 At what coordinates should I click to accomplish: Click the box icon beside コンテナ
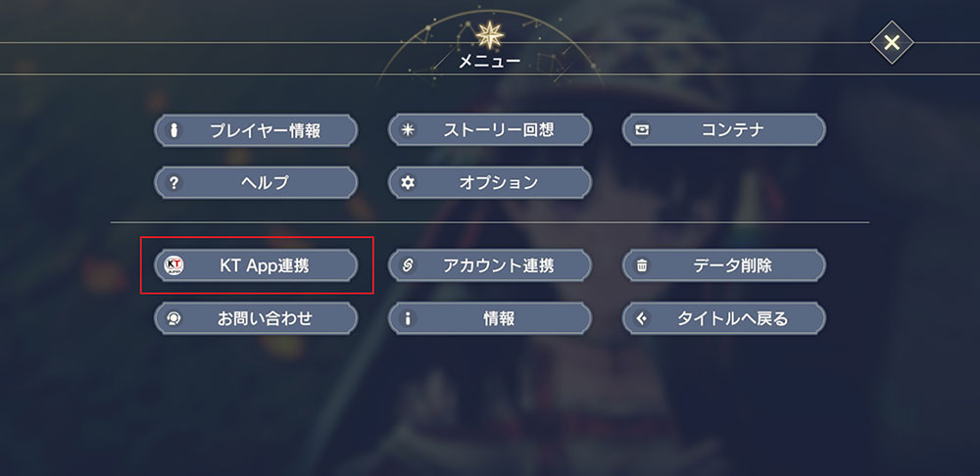(642, 129)
